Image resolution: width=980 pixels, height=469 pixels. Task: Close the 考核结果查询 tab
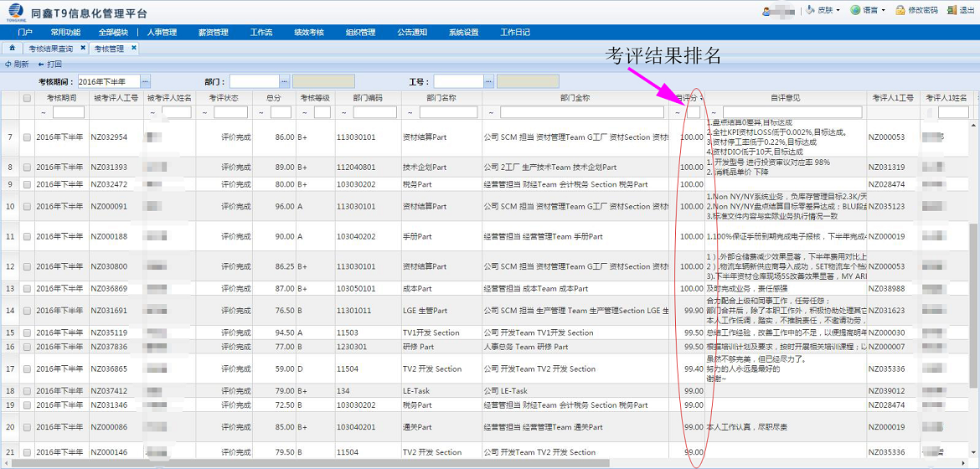pos(83,49)
